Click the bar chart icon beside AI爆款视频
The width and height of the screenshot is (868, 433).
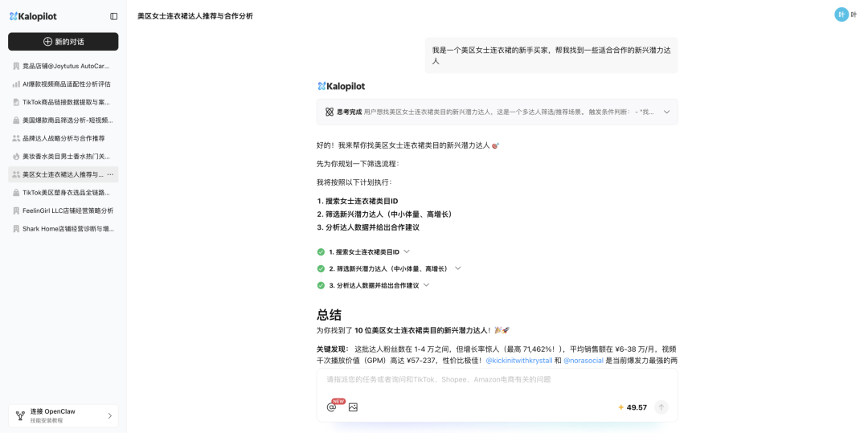[16, 84]
